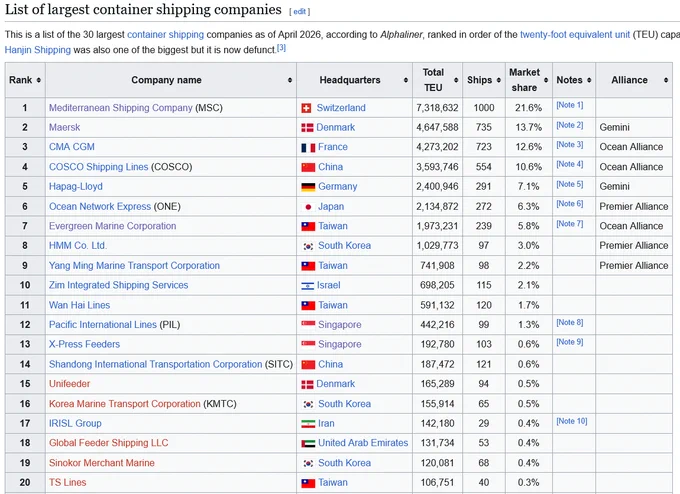Screen dimensions: 680x494
Task: Click the South Korea flag in Sinokor row
Action: [x=308, y=463]
